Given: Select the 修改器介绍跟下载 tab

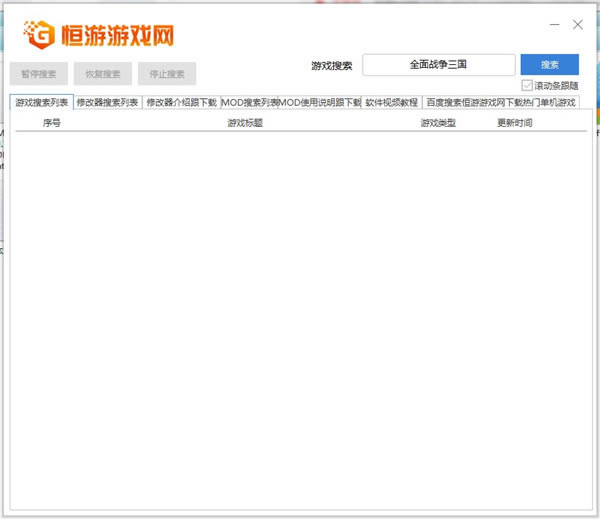Looking at the screenshot, I should 180,102.
